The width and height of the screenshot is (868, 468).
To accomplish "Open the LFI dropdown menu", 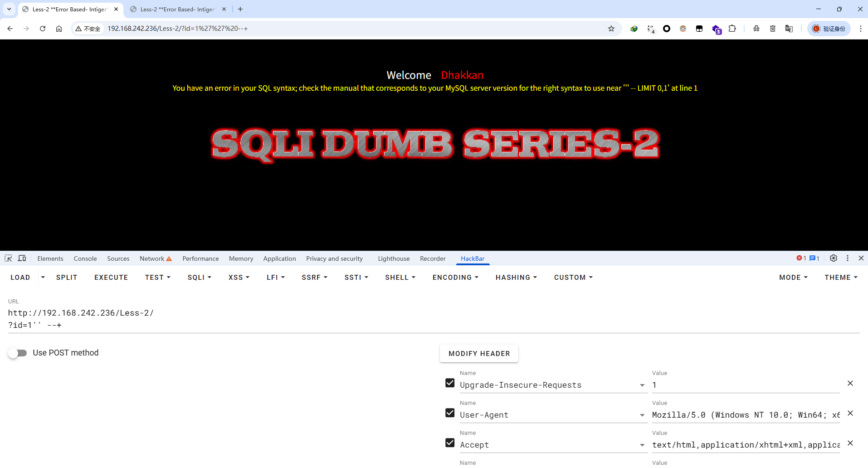I will tap(276, 277).
